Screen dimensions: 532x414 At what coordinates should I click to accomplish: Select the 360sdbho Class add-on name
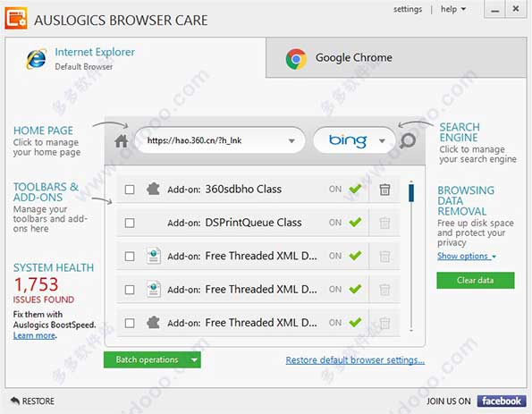click(243, 189)
